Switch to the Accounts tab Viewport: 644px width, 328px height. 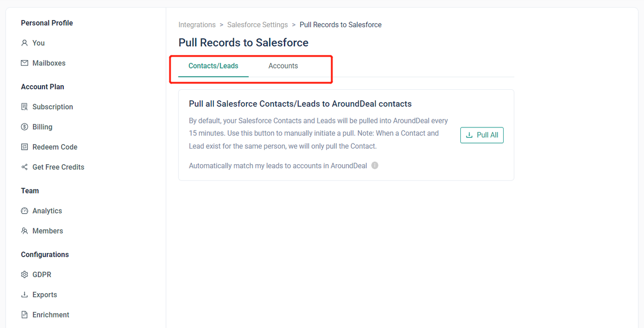coord(283,66)
